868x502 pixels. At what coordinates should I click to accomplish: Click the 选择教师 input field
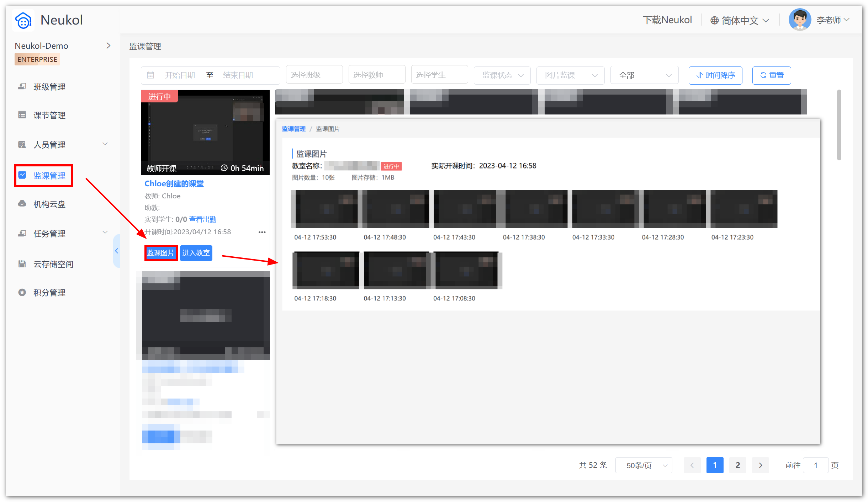(377, 75)
